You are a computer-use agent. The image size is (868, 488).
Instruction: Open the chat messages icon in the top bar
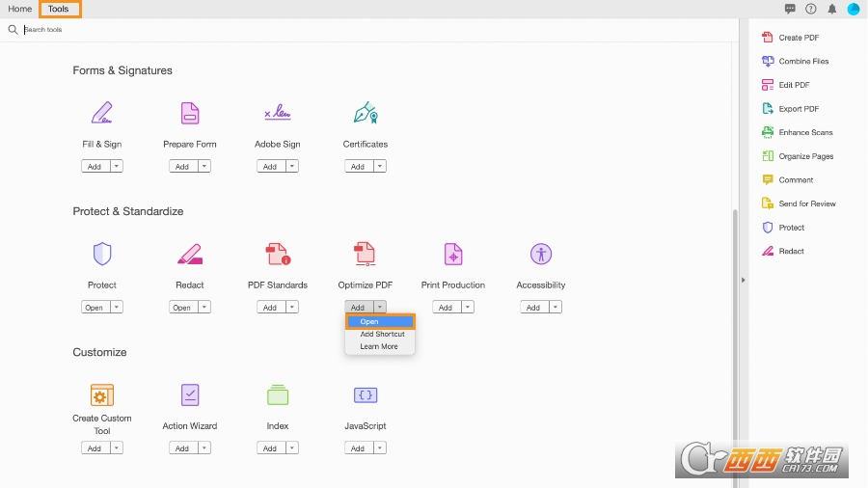click(790, 9)
